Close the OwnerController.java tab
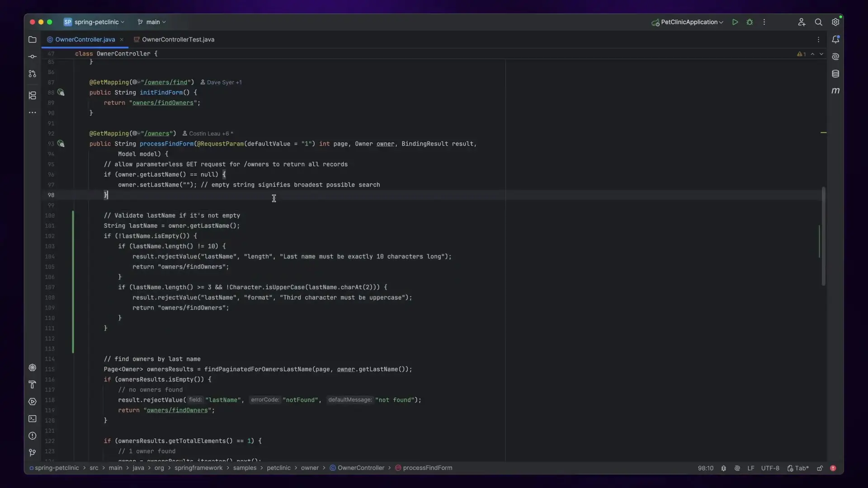The height and width of the screenshot is (488, 868). point(122,40)
